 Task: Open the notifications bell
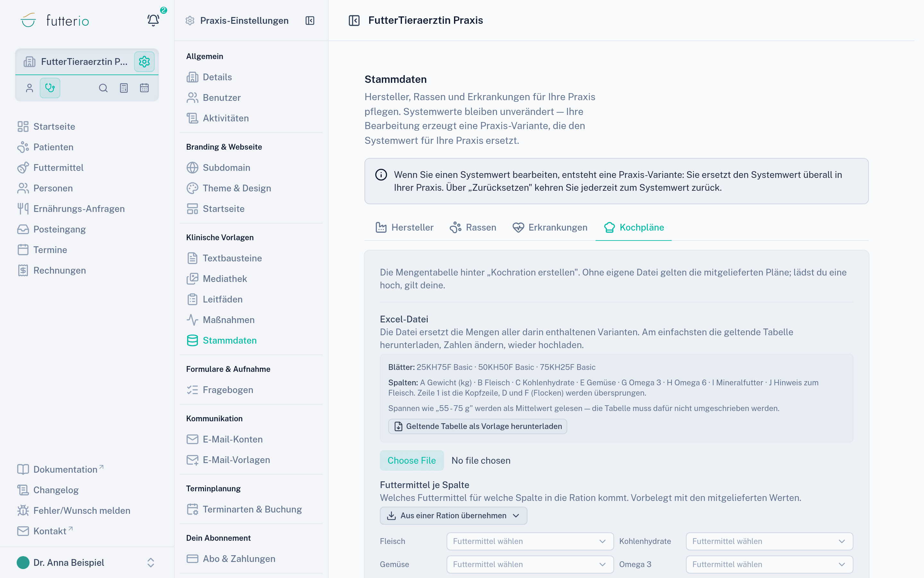153,20
